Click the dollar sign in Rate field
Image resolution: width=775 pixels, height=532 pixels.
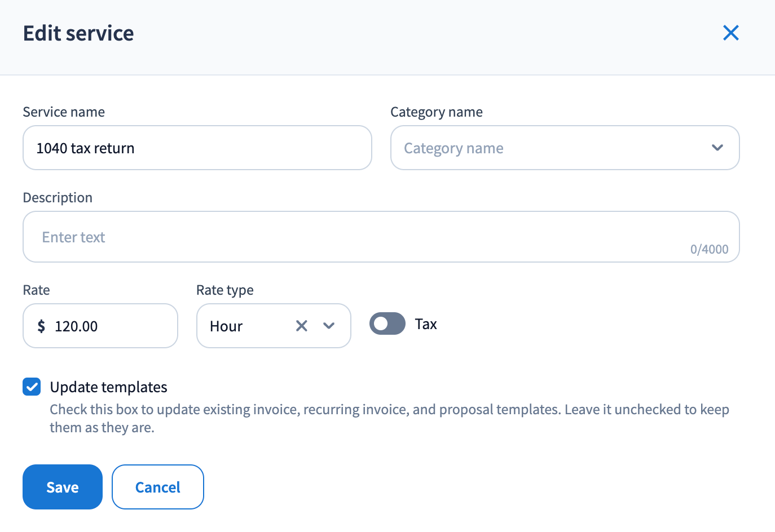coord(41,326)
